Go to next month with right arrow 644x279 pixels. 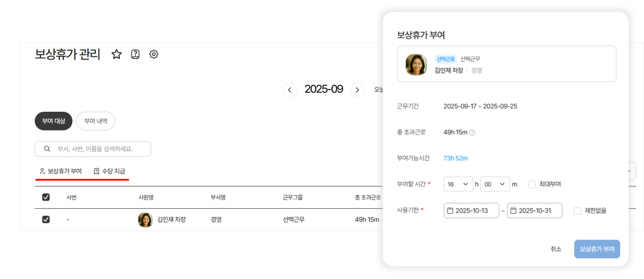tap(357, 90)
